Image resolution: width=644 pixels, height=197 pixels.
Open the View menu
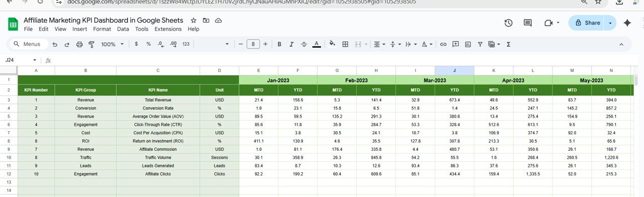coord(60,29)
